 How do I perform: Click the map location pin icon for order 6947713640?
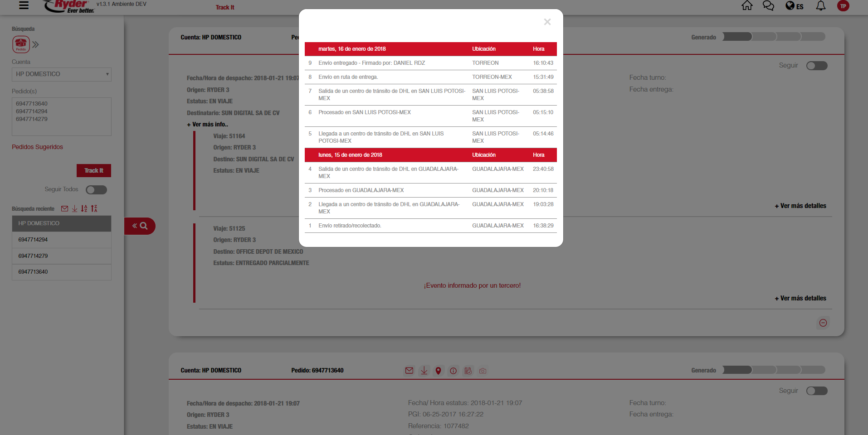click(438, 371)
